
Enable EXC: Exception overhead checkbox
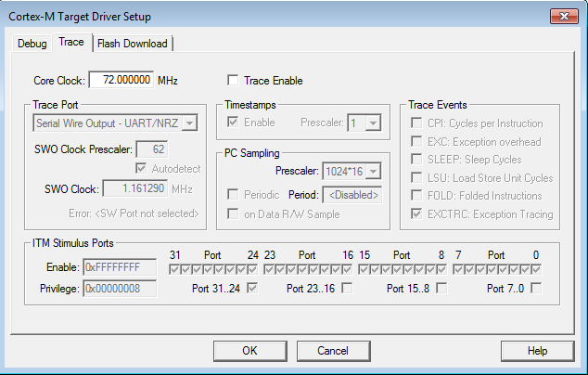[416, 141]
